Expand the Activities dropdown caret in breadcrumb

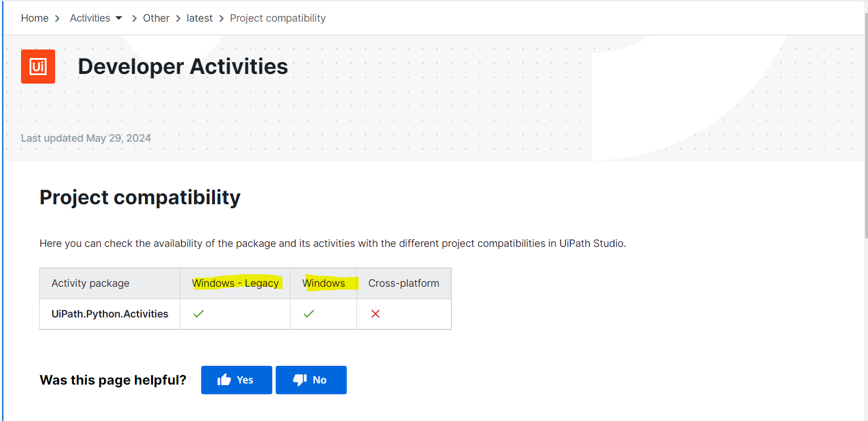119,18
